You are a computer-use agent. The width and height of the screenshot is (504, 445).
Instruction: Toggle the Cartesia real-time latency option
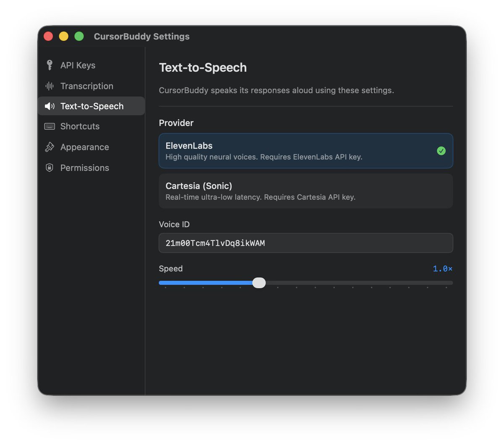[x=305, y=191]
